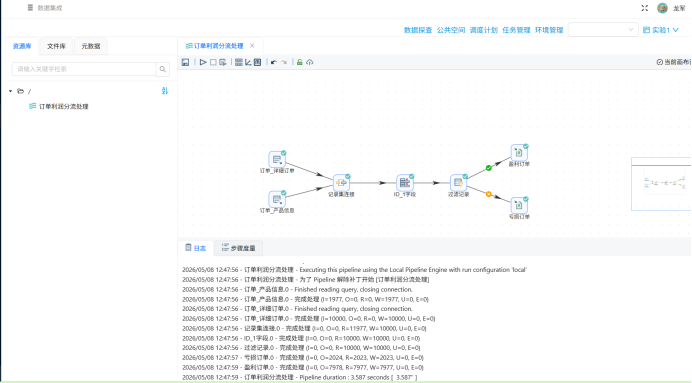The width and height of the screenshot is (692, 383).
Task: Select the 订单_产品信息 input node
Action: coord(277,199)
